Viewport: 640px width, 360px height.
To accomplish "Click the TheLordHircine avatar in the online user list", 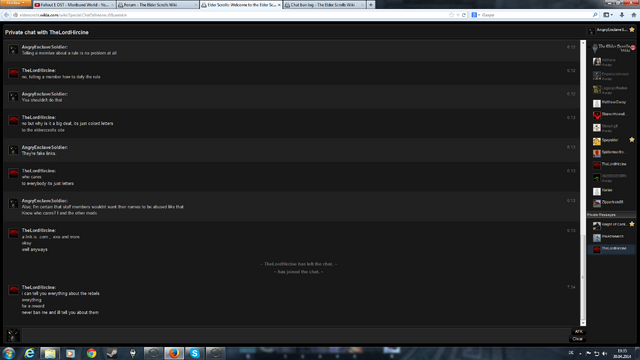I will [x=597, y=165].
